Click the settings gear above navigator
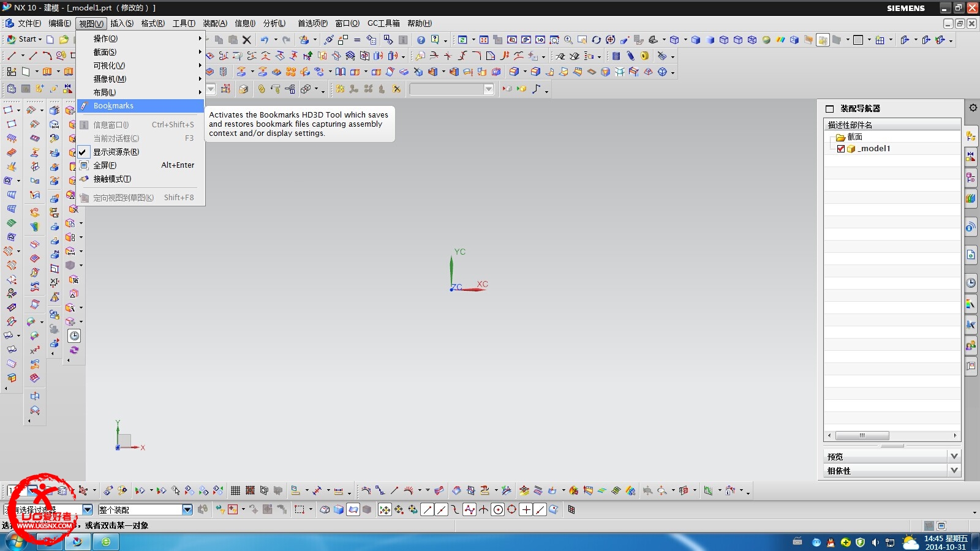This screenshot has height=551, width=980. [973, 107]
